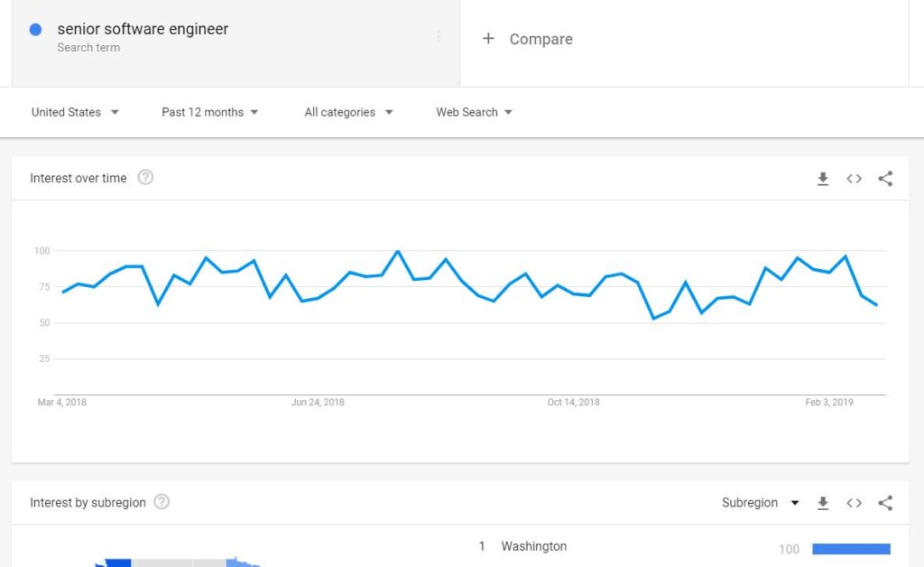
Task: Expand the All categories dropdown
Action: coord(348,112)
